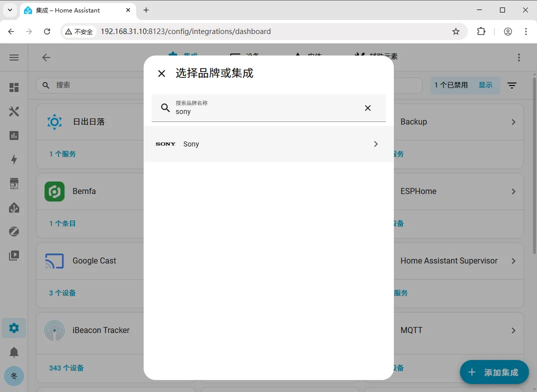Click the page vertical scrollbar

pos(534,166)
